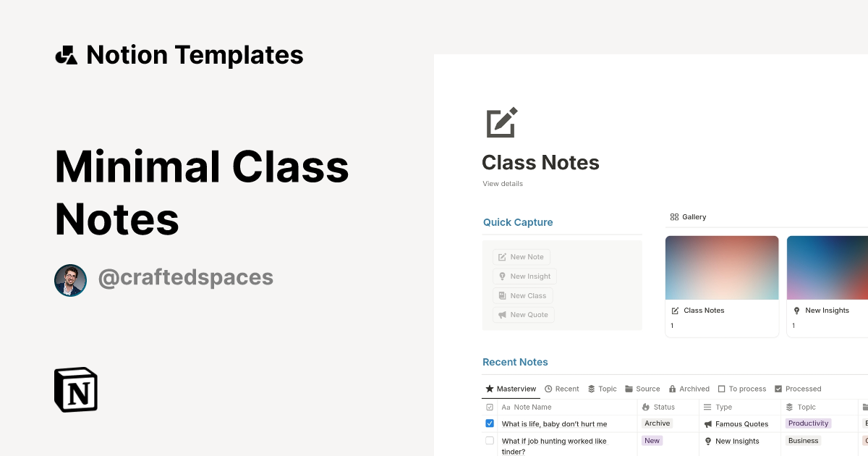The height and width of the screenshot is (456, 868).
Task: Click the megaphone icon beside Famous Quotes
Action: (x=708, y=424)
